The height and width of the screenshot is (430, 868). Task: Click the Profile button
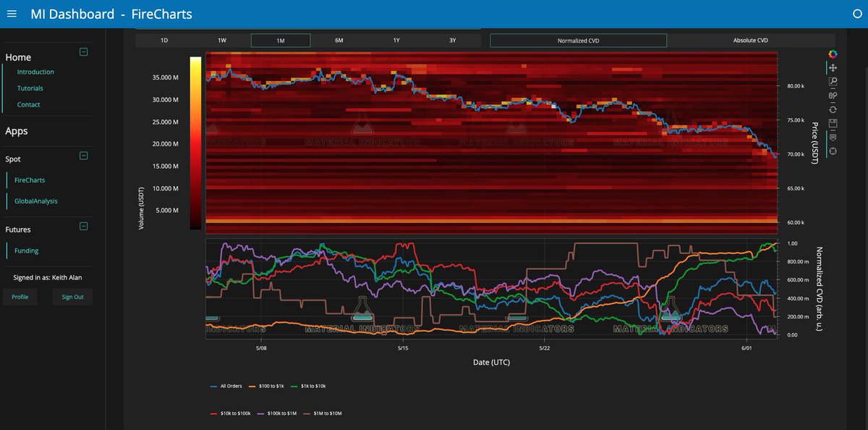pyautogui.click(x=20, y=297)
